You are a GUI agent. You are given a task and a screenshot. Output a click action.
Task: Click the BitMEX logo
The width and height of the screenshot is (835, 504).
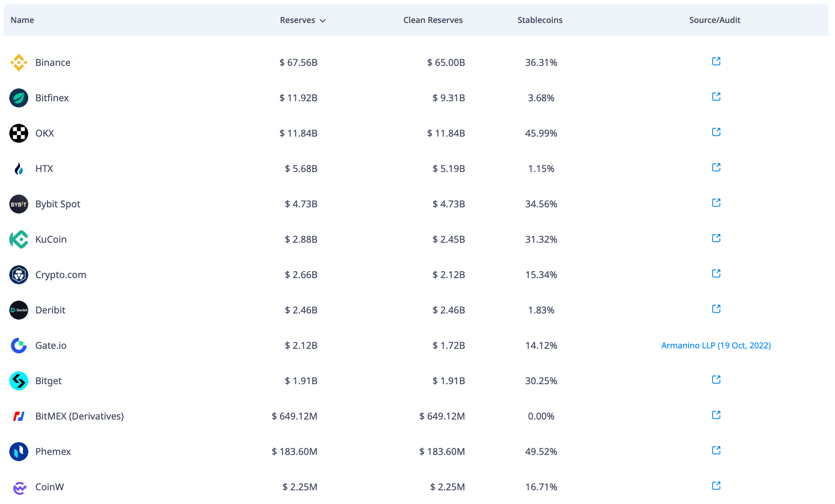click(x=19, y=416)
